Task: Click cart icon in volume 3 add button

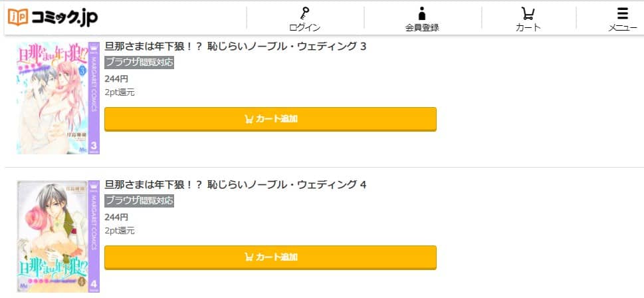Action: click(x=249, y=120)
